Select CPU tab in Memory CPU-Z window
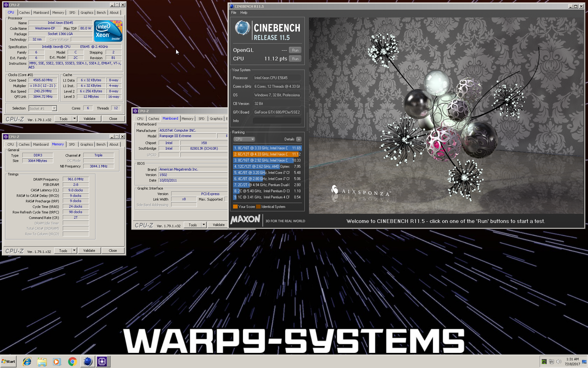588x368 pixels. (11, 144)
